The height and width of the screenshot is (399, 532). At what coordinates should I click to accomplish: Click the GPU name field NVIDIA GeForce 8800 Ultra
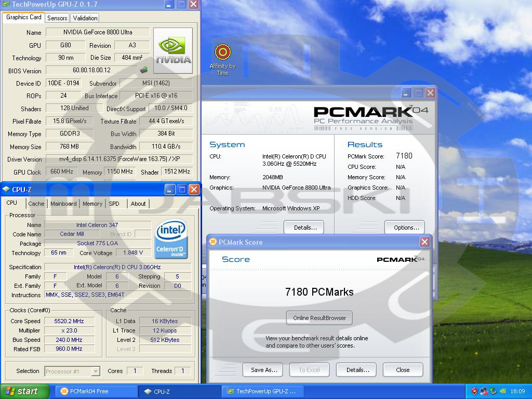[98, 32]
